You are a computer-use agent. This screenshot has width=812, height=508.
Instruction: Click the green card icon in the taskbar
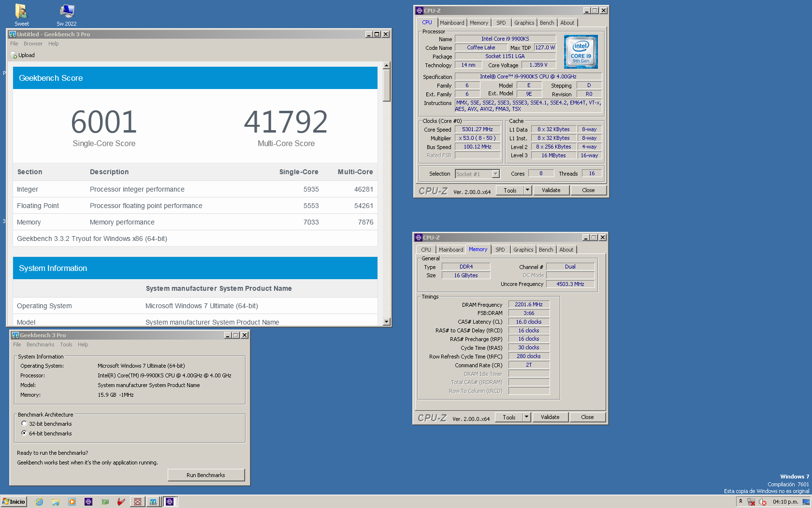(105, 502)
